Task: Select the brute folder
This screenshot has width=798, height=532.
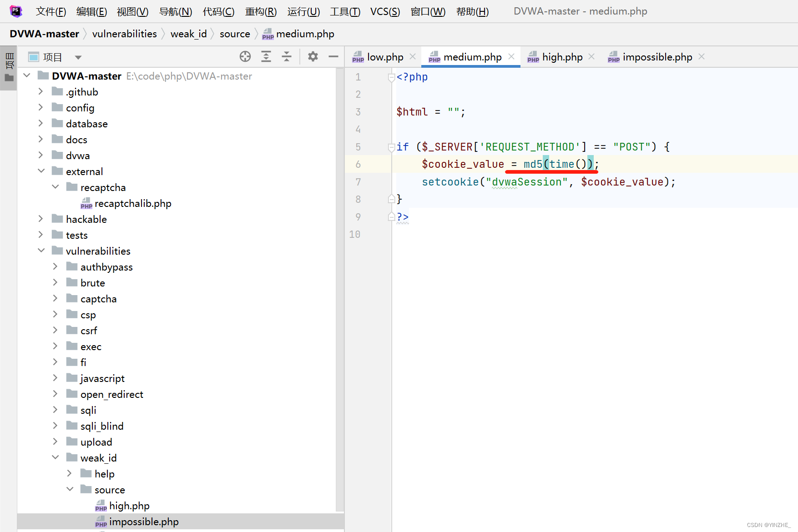Action: (86, 283)
